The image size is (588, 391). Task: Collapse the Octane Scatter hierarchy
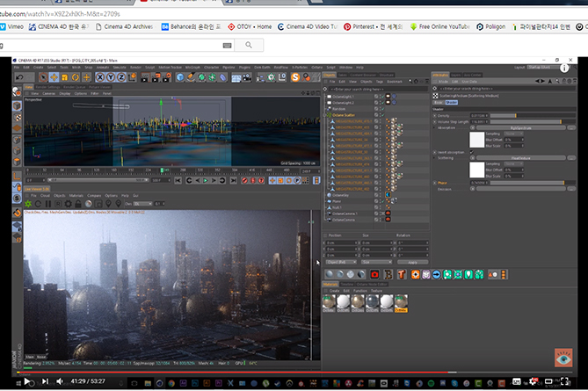(x=325, y=115)
